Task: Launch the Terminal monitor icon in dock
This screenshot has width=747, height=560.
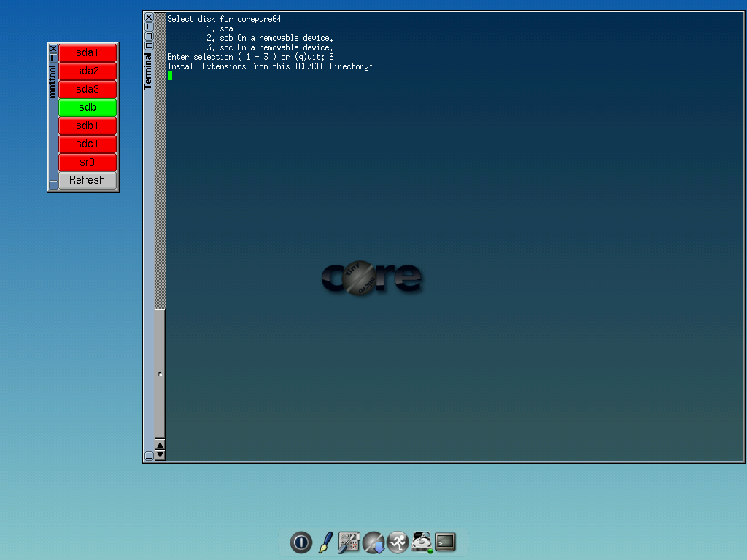Action: [446, 542]
